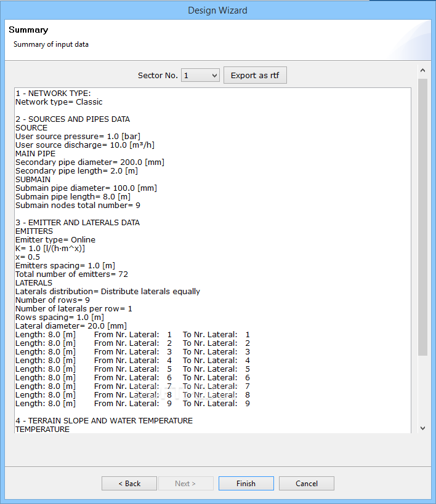Viewport: 436px width, 504px height.
Task: Click 'User source discharge= 10.0 [m³/h]' line
Action: [x=85, y=145]
